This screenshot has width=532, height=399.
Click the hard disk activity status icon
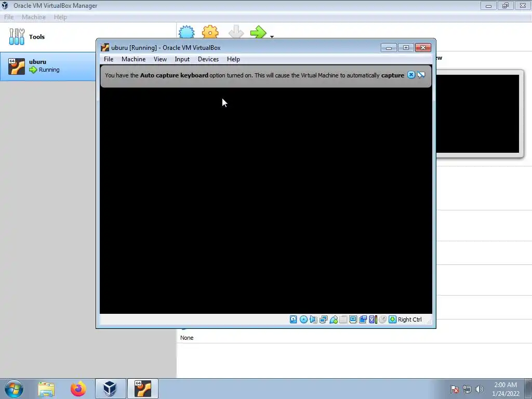294,320
